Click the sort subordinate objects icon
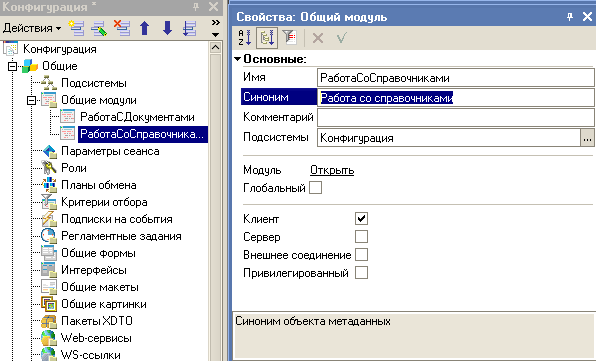596x361 pixels. (189, 28)
